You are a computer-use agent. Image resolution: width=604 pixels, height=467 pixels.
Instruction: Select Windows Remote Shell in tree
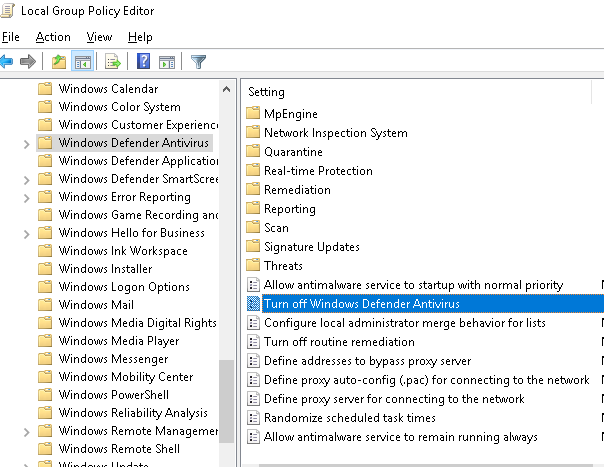(x=119, y=449)
